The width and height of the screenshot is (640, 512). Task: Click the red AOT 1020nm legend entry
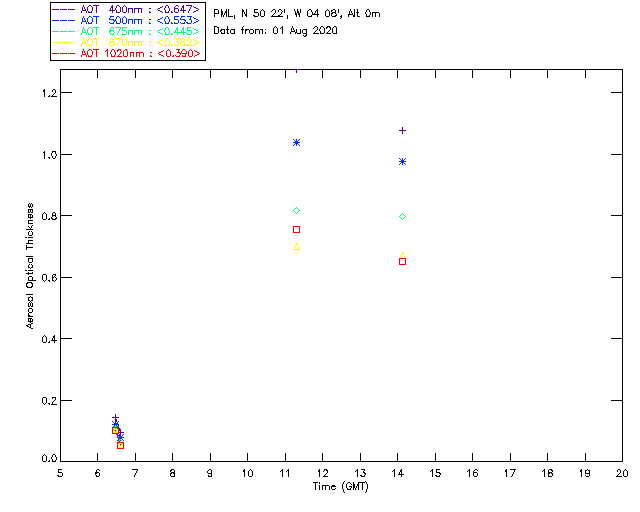[126, 53]
